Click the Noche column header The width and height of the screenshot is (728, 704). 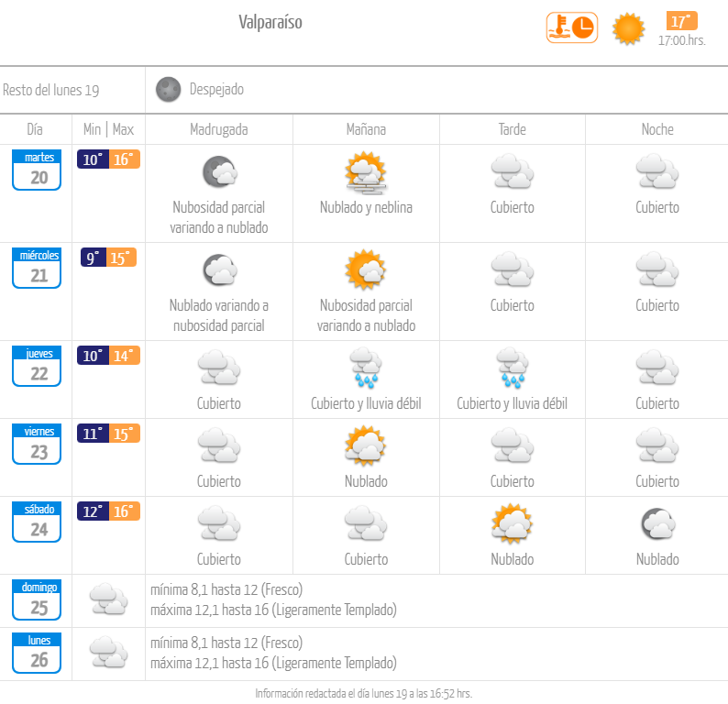click(657, 129)
